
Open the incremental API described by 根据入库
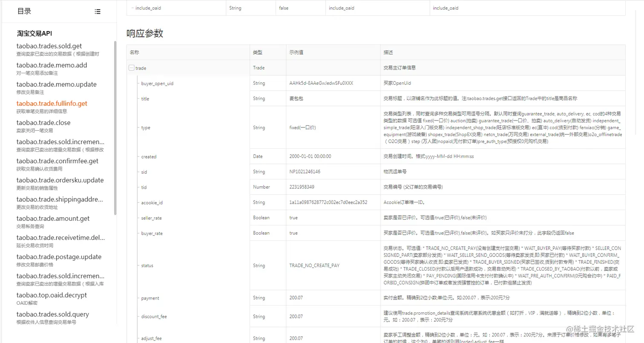pyautogui.click(x=60, y=276)
